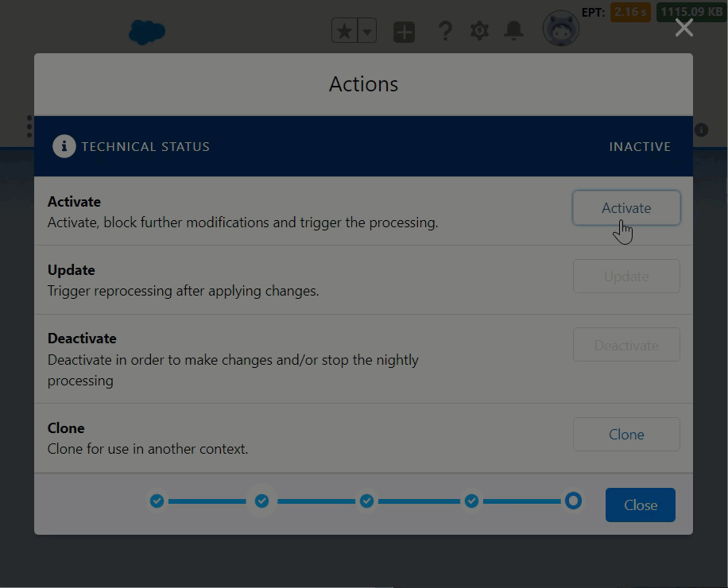Select the final current progress step

coord(573,501)
